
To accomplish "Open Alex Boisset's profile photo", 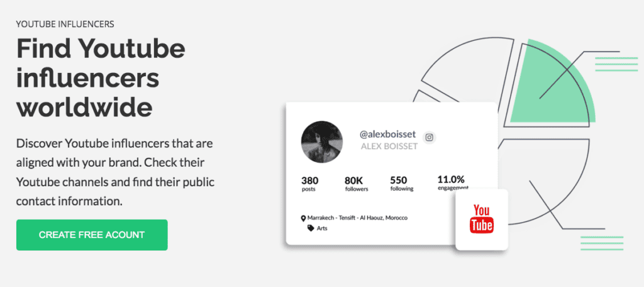I will (322, 142).
